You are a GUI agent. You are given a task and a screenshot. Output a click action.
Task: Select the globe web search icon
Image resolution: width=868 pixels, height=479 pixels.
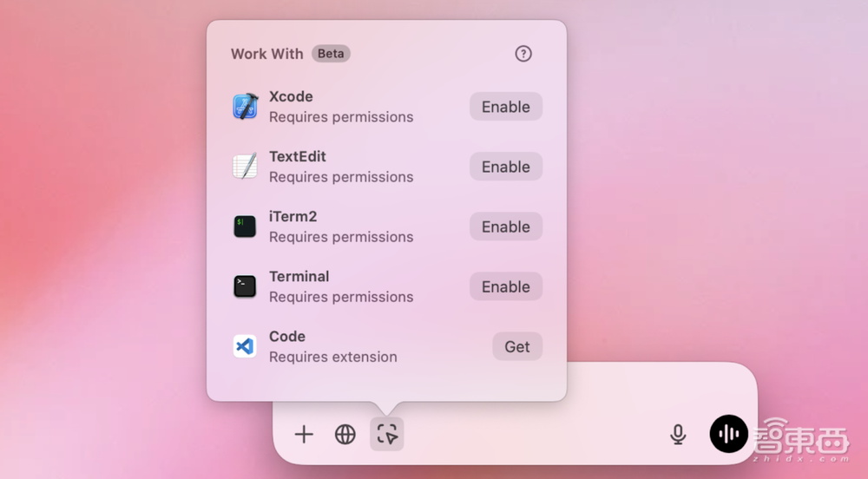(x=345, y=435)
